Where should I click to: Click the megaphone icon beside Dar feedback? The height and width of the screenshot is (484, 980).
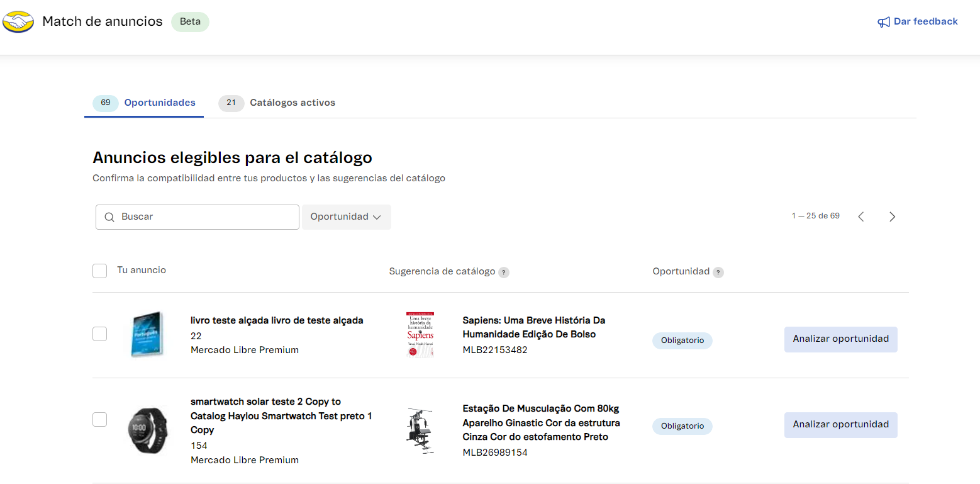click(884, 22)
